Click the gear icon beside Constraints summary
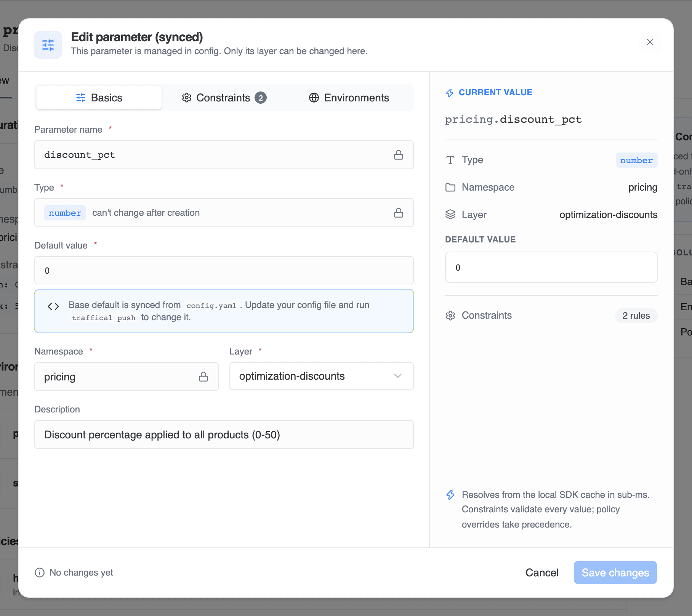Image resolution: width=692 pixels, height=616 pixels. [450, 316]
